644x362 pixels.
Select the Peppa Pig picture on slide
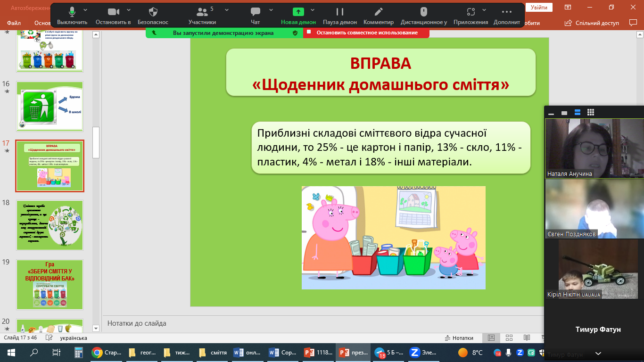(x=394, y=238)
